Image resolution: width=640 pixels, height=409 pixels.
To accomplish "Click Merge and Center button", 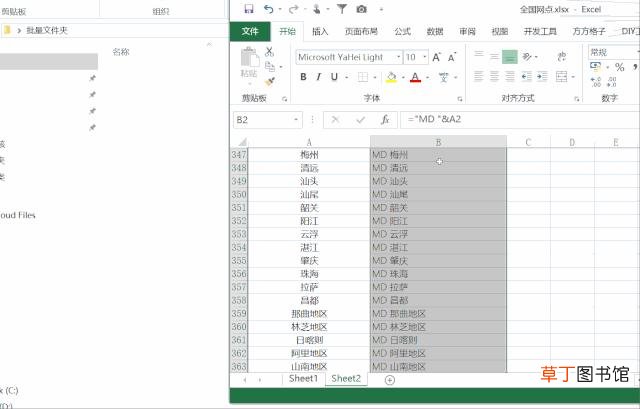I will coord(562,76).
